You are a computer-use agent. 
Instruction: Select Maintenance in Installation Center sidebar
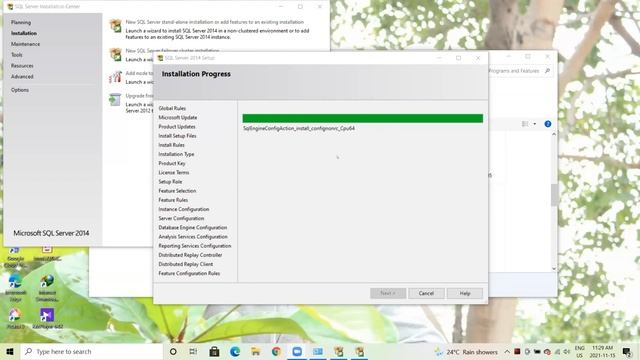tap(25, 44)
